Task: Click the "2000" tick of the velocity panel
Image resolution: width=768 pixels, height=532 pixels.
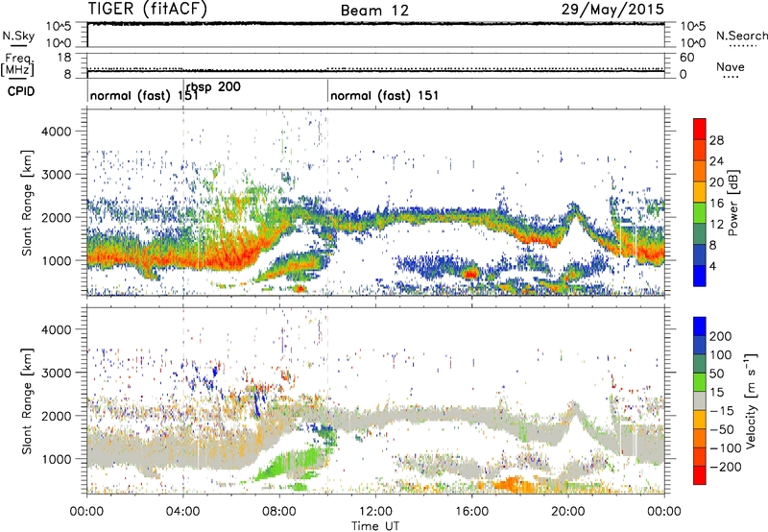Action: click(x=57, y=416)
